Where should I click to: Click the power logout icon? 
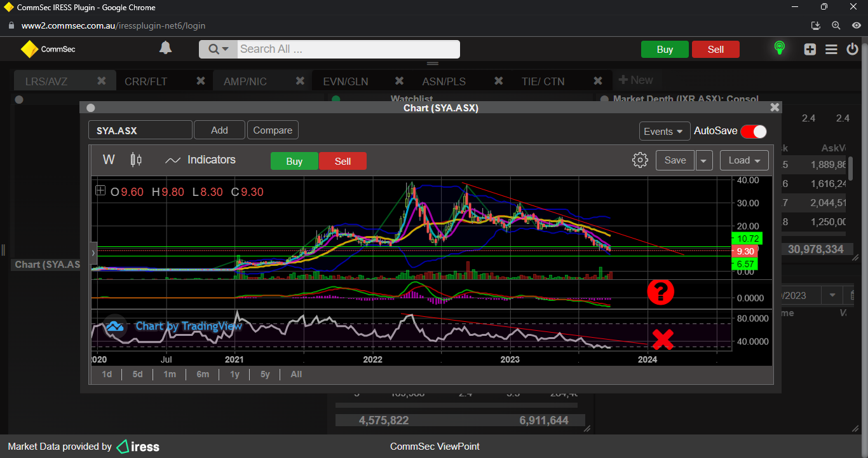pyautogui.click(x=853, y=49)
